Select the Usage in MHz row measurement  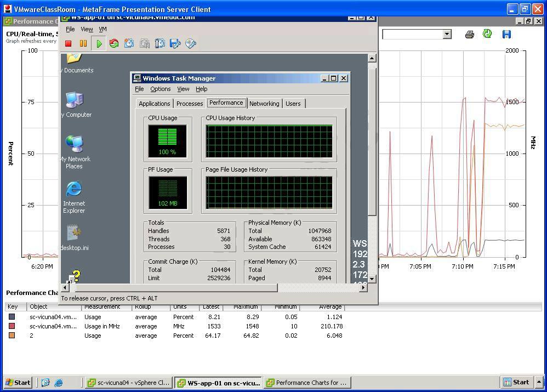tap(102, 326)
